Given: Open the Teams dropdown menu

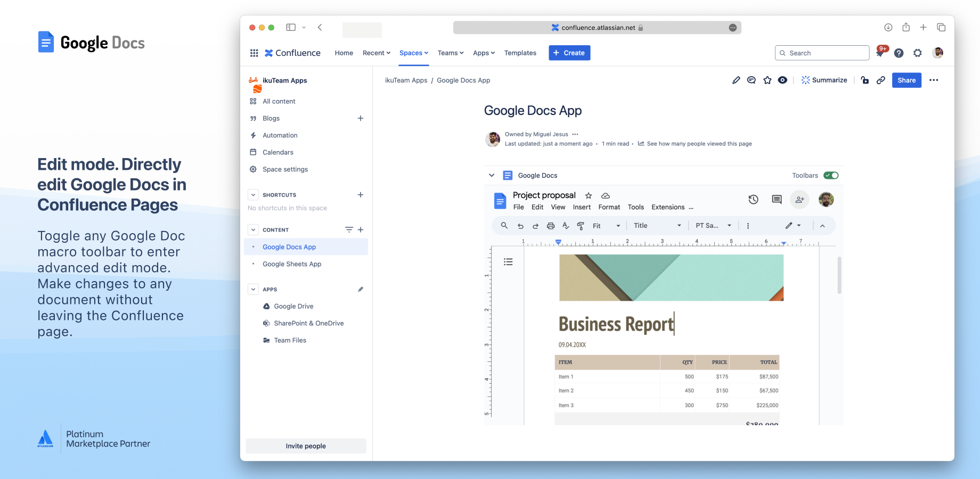Looking at the screenshot, I should [x=451, y=53].
